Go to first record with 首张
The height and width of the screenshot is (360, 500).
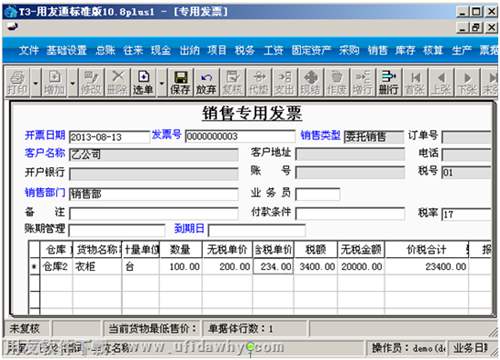[415, 83]
